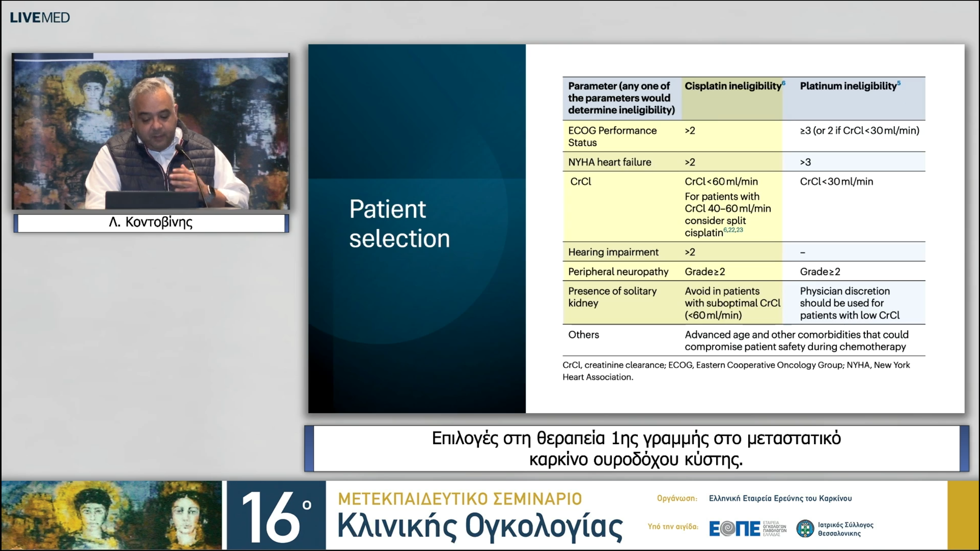Click the Greek talk title caption
The width and height of the screenshot is (980, 551).
636,448
